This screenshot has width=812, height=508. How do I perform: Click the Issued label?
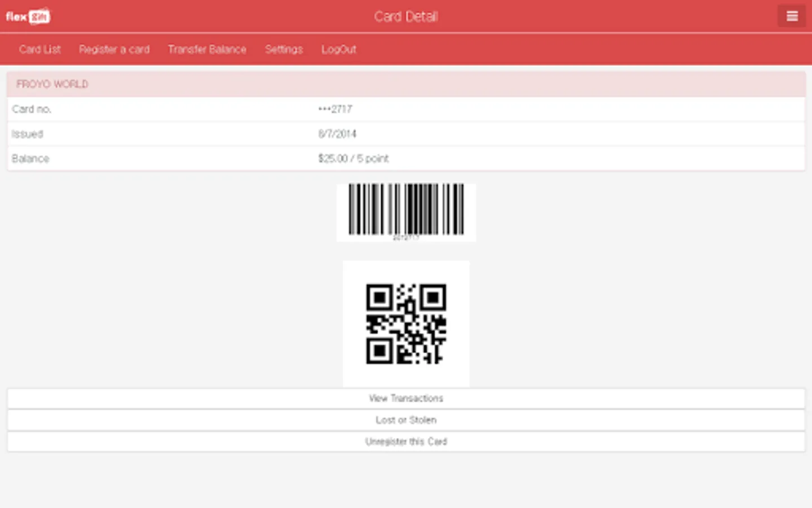pyautogui.click(x=27, y=134)
